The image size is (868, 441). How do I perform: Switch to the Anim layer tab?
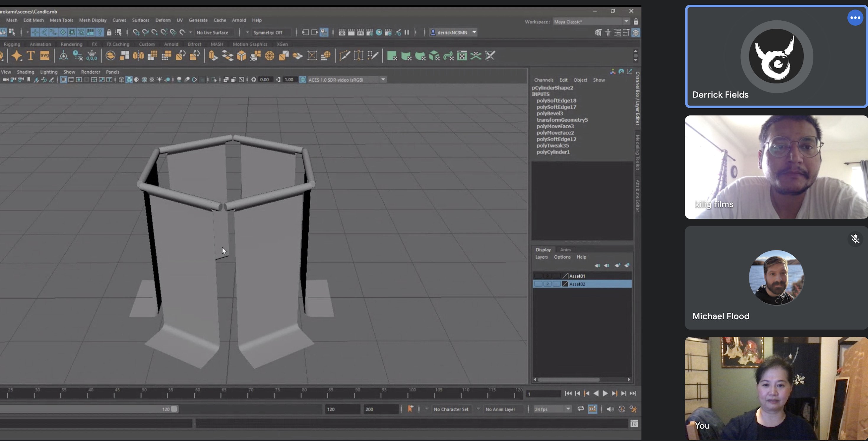[565, 249]
